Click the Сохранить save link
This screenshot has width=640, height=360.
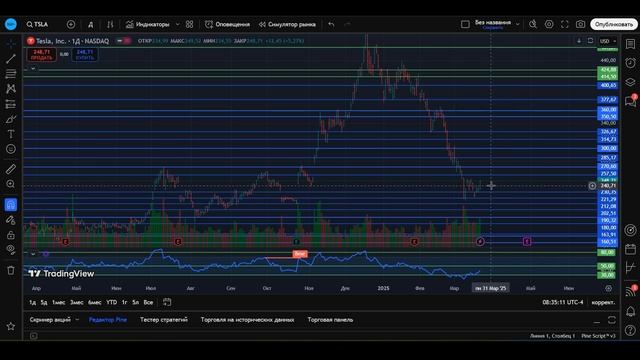493,28
